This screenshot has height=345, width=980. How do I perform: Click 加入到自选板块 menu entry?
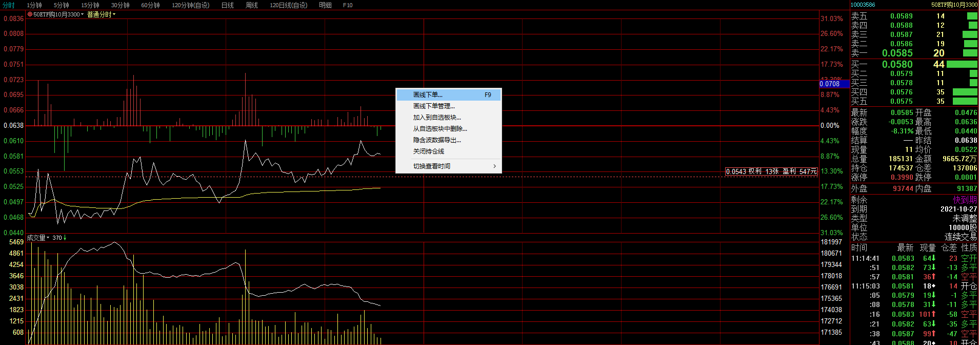437,118
